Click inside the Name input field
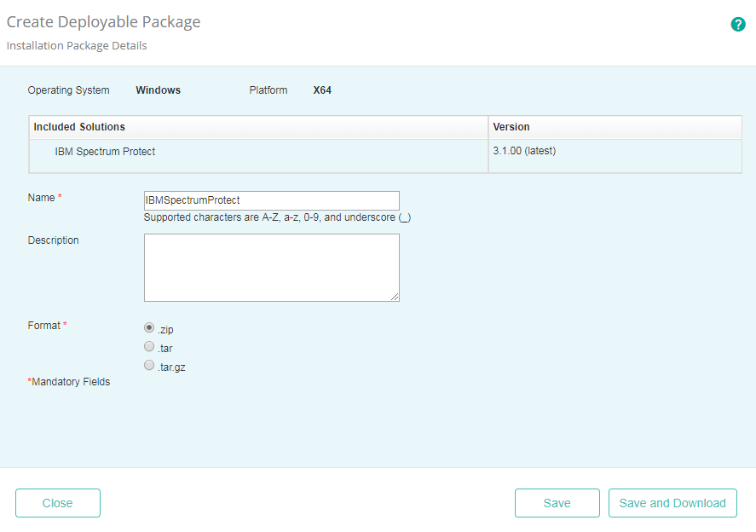 click(271, 200)
